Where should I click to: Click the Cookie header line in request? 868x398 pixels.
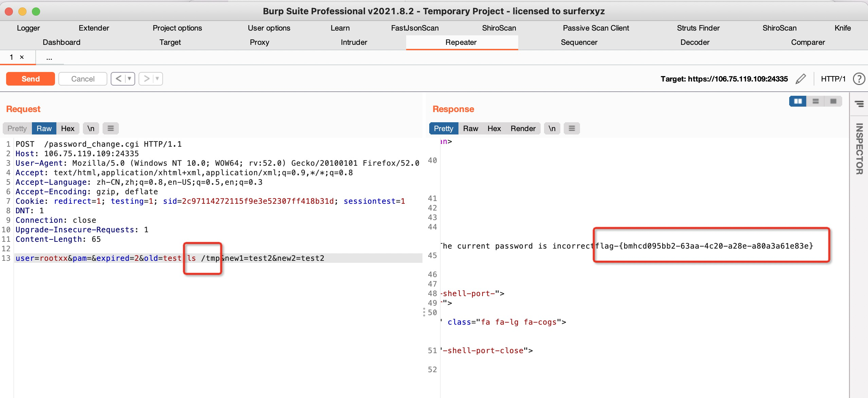tap(210, 201)
